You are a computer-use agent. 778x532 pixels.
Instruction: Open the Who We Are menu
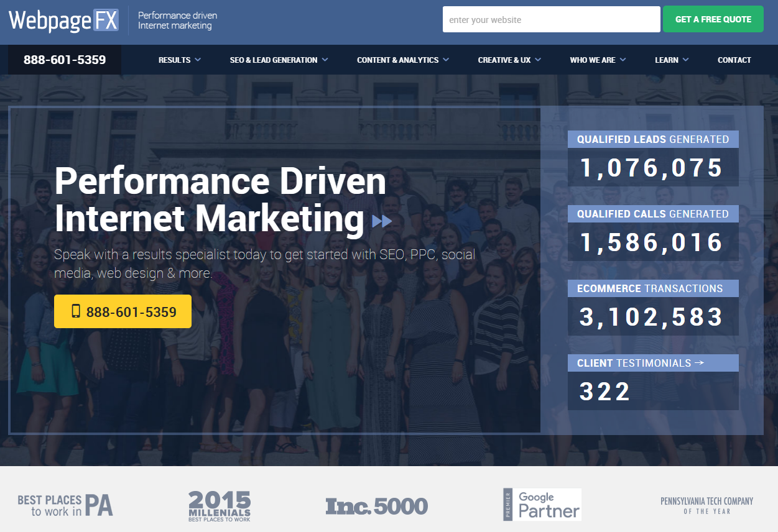[x=598, y=60]
